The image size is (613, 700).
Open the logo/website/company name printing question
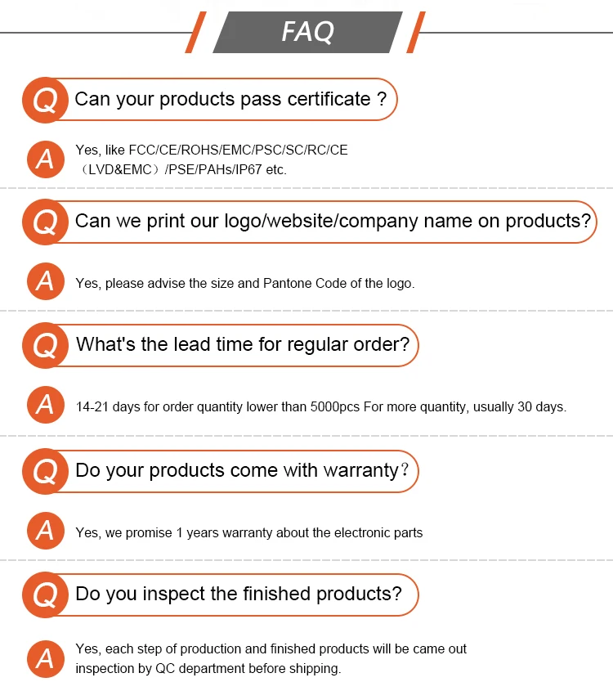[333, 222]
